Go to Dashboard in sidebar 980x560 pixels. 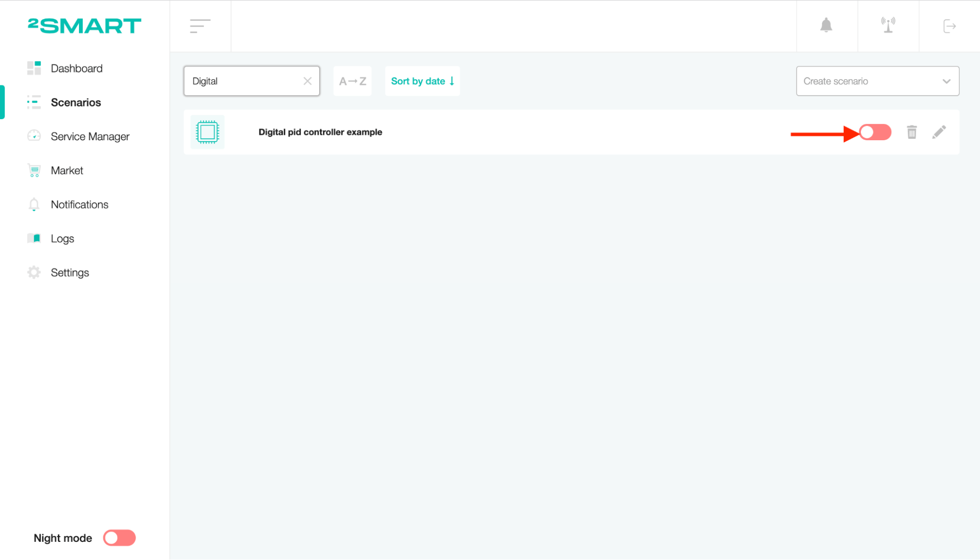[76, 68]
